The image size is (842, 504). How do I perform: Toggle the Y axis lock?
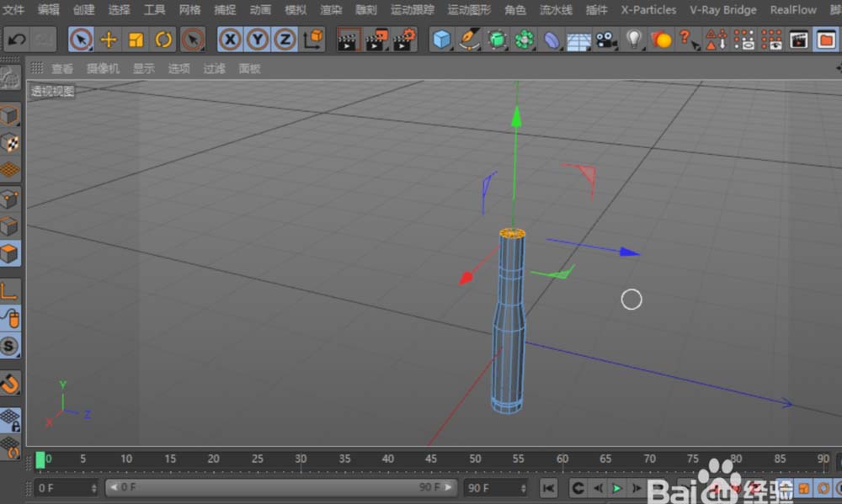(x=258, y=40)
